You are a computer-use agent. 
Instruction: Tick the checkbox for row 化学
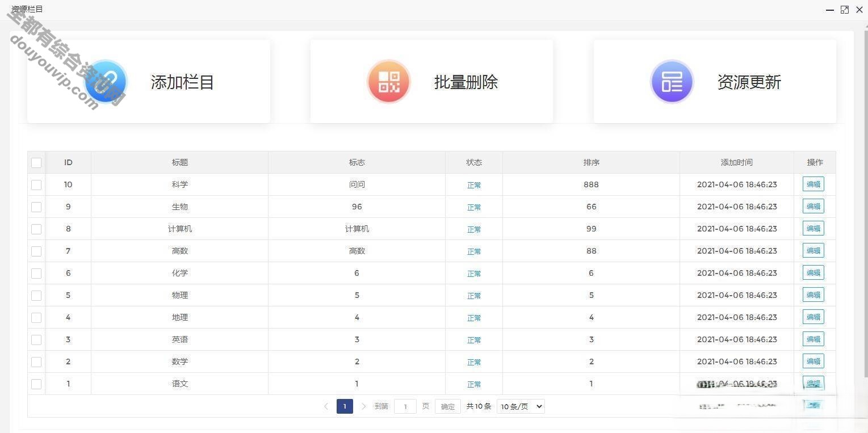[x=36, y=274]
